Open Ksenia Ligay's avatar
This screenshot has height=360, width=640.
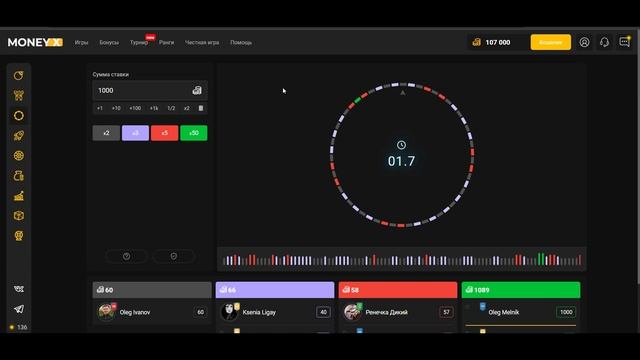229,312
